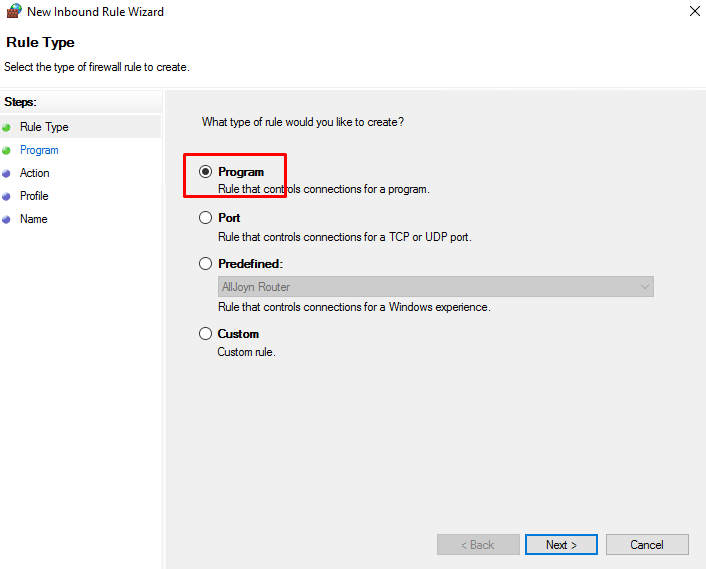706x569 pixels.
Task: Click the blue bullet beside Profile step
Action: (7, 196)
